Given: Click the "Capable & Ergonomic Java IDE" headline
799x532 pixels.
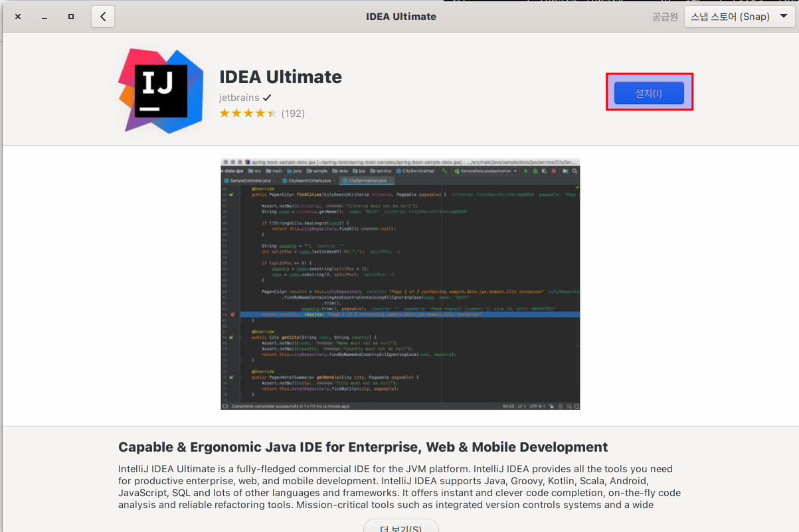Looking at the screenshot, I should tap(363, 447).
